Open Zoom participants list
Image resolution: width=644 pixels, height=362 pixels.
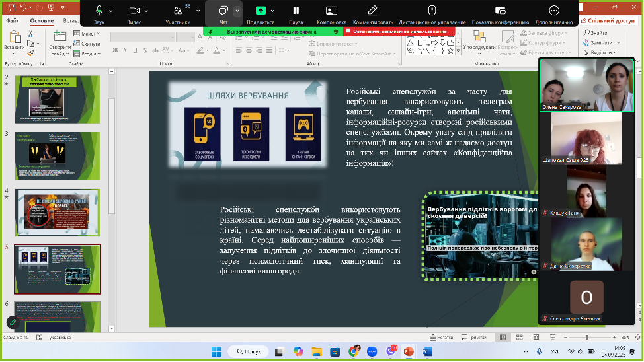point(178,11)
